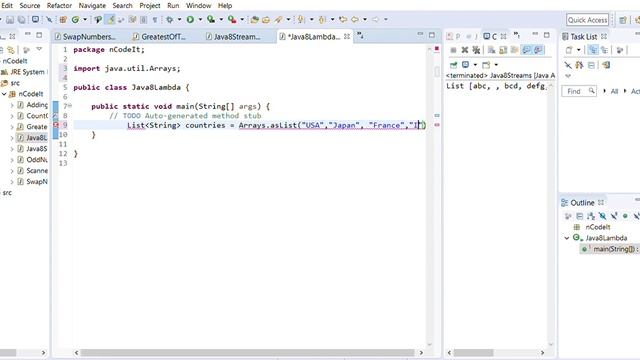Click the Open Perspective icon beside Quick Access
This screenshot has height=360, width=640.
pyautogui.click(x=623, y=20)
